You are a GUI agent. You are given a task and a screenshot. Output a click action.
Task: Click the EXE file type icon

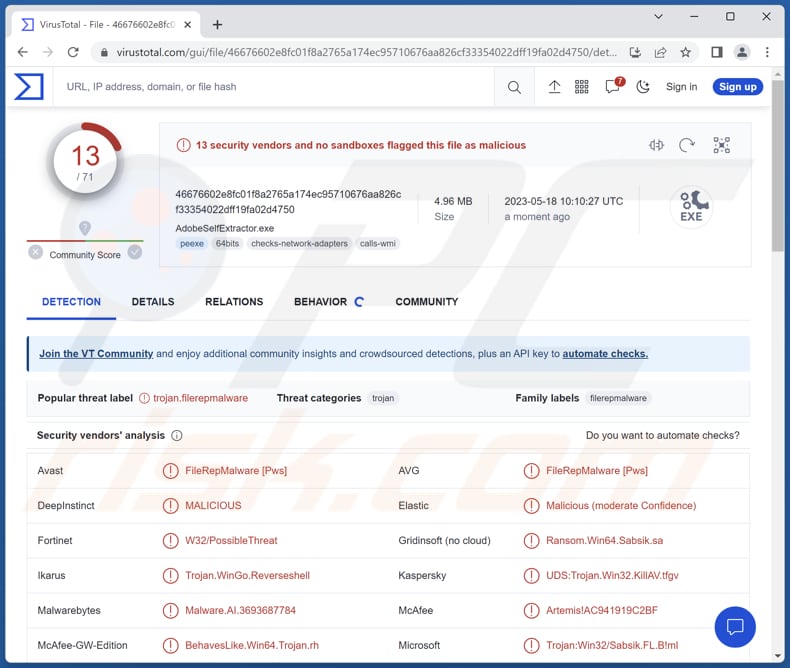pyautogui.click(x=692, y=207)
